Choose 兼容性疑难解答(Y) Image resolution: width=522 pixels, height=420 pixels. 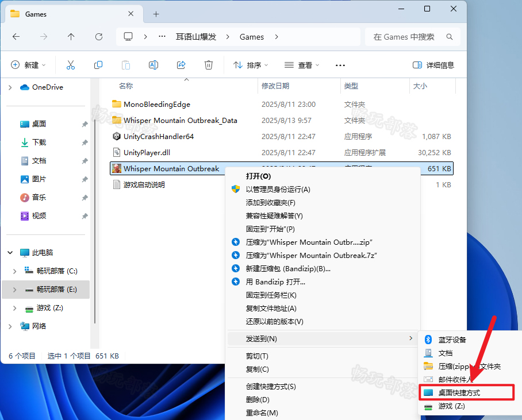[x=323, y=215]
